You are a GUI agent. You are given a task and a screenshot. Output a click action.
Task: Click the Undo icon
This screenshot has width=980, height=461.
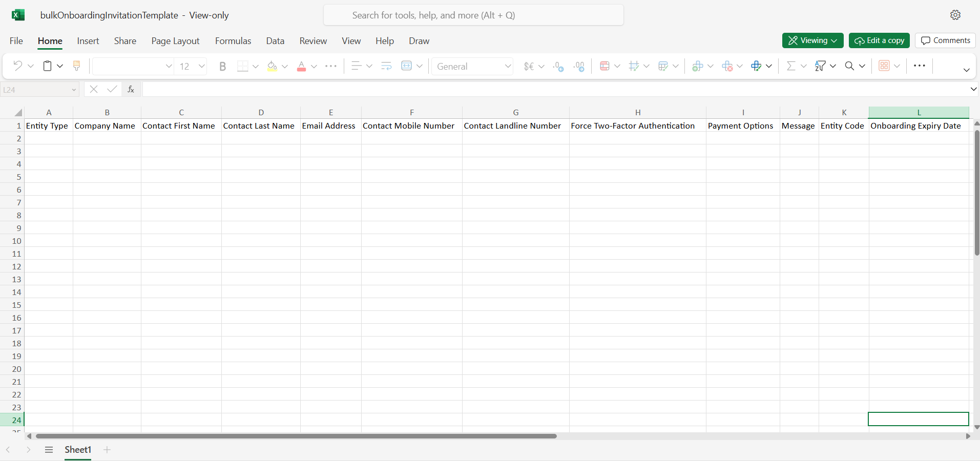[x=17, y=66]
